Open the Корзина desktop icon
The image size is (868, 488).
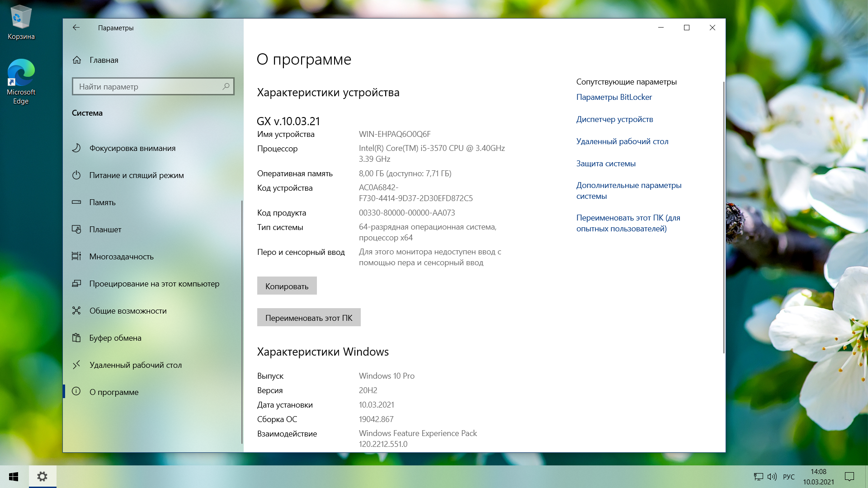pos(21,23)
